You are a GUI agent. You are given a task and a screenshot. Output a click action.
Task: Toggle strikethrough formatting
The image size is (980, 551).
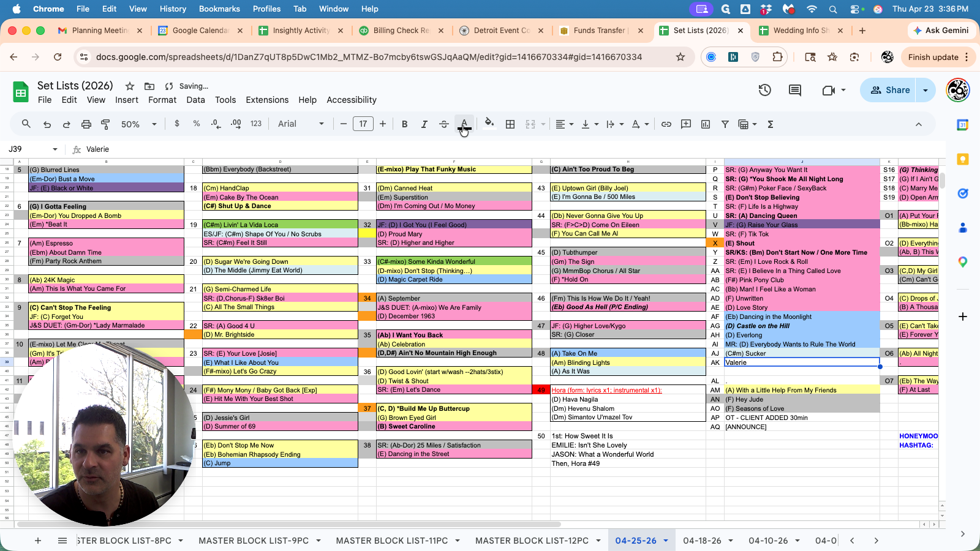(x=444, y=124)
